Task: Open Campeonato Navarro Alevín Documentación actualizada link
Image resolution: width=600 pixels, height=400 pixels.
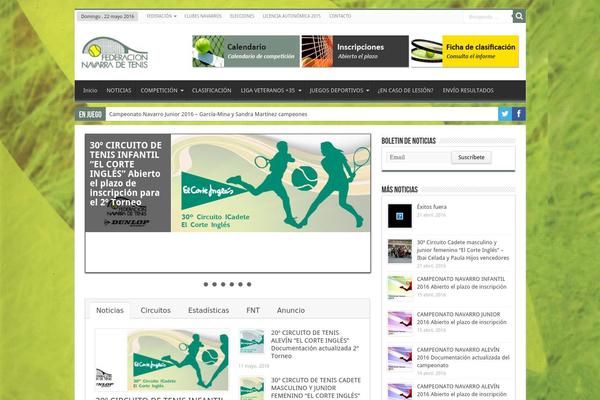Action: pyautogui.click(x=463, y=358)
